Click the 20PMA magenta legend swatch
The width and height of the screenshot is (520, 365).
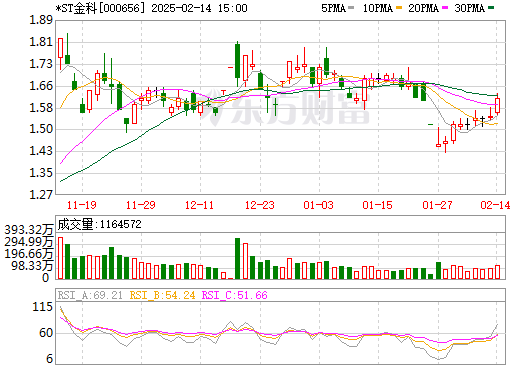point(445,8)
